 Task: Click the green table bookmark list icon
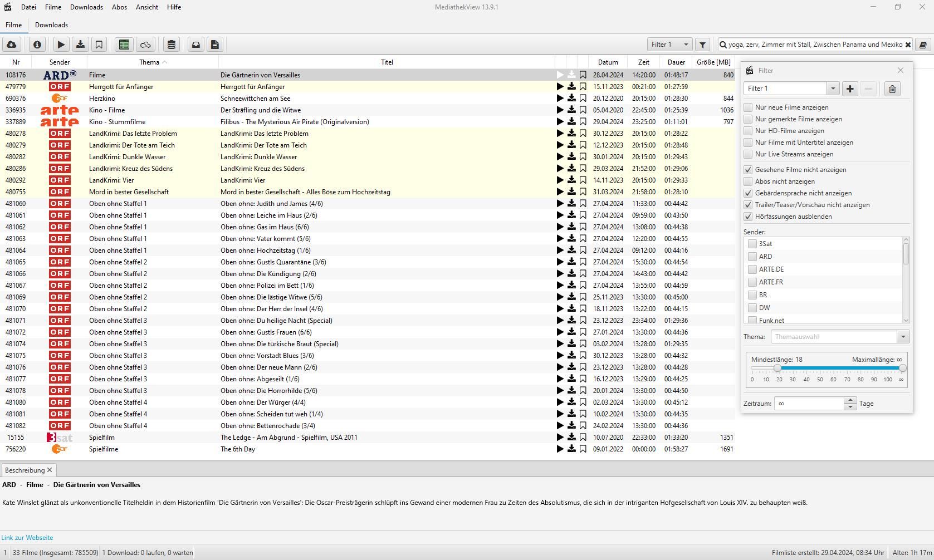(x=124, y=45)
